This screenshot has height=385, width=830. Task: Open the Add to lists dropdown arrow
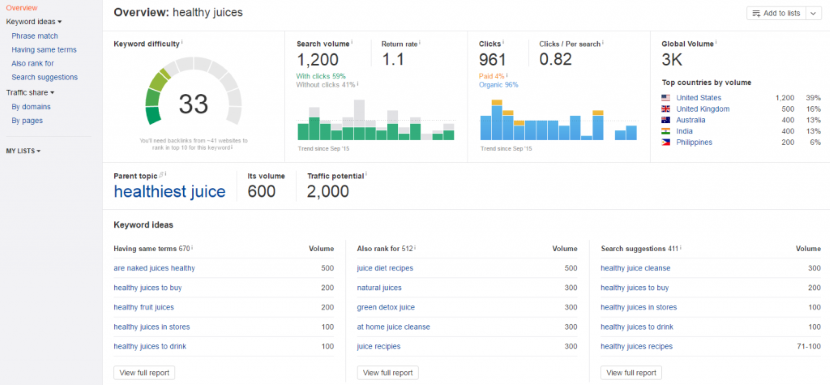click(814, 13)
